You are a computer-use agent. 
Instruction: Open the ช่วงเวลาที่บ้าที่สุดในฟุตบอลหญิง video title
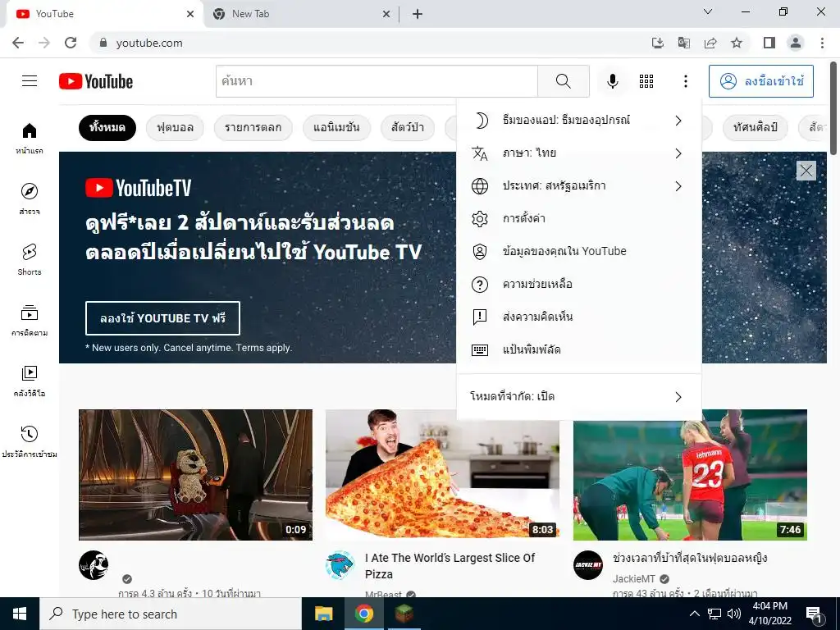pos(690,558)
